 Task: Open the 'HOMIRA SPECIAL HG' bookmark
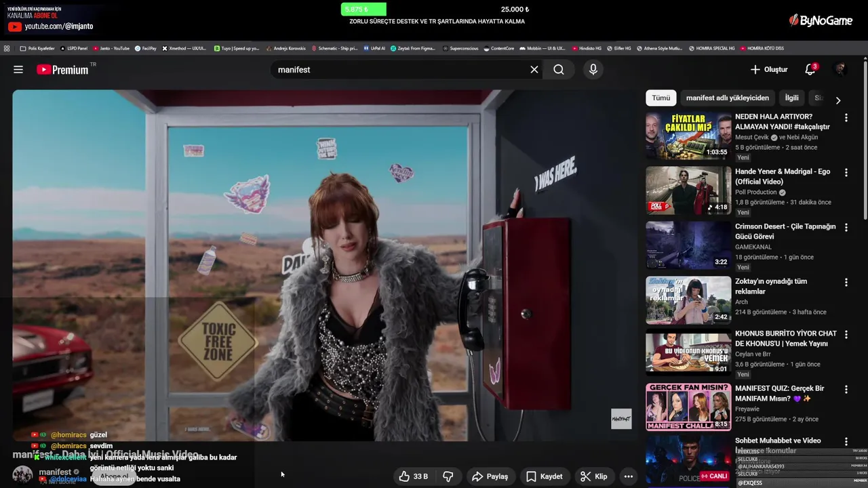(712, 49)
